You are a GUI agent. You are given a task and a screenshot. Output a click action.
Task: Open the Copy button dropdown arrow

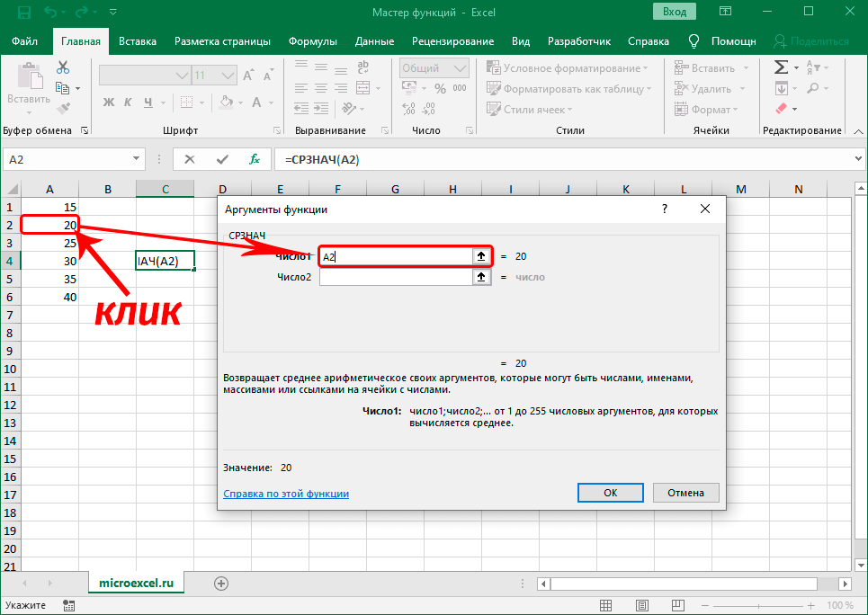77,88
